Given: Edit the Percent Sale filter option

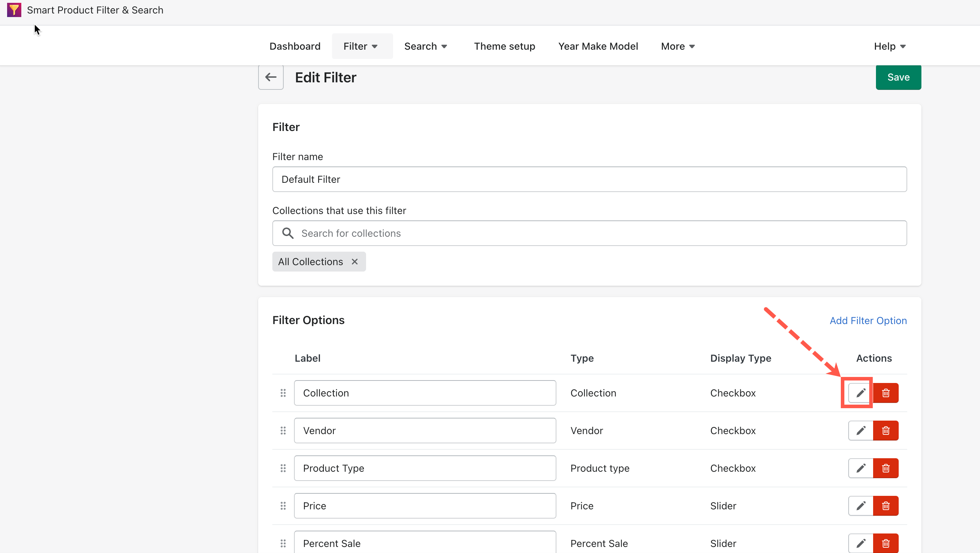Looking at the screenshot, I should [x=860, y=543].
